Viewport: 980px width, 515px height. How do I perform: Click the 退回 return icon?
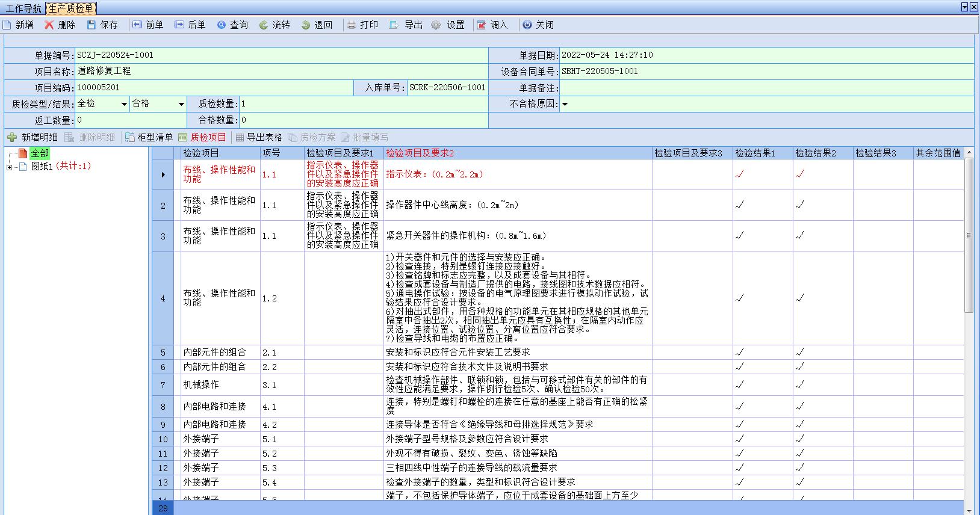pos(306,25)
